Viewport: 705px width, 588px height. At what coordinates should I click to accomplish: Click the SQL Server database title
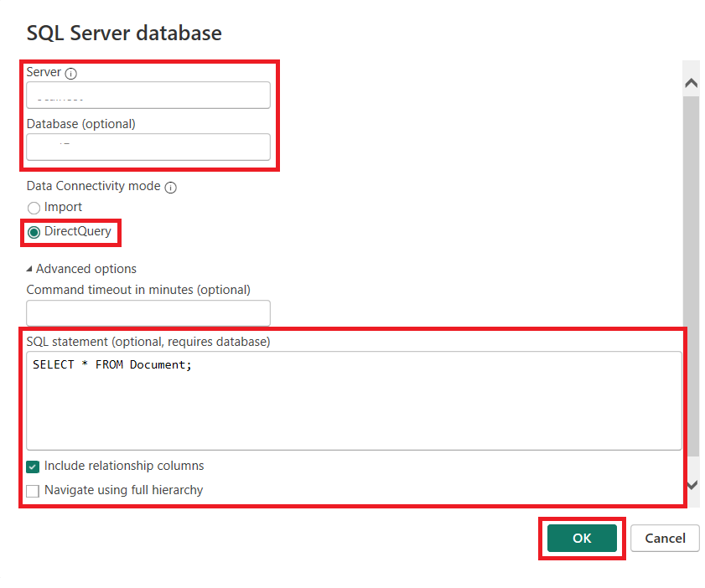[124, 33]
